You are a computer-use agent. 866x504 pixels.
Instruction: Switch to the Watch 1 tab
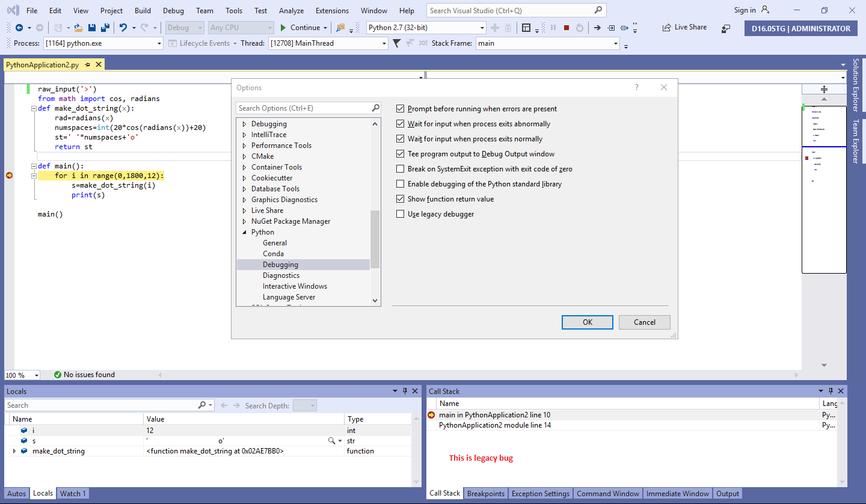[72, 493]
